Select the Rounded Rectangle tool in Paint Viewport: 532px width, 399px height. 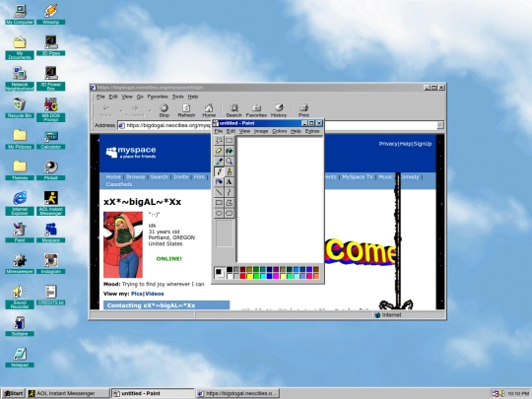pos(230,214)
